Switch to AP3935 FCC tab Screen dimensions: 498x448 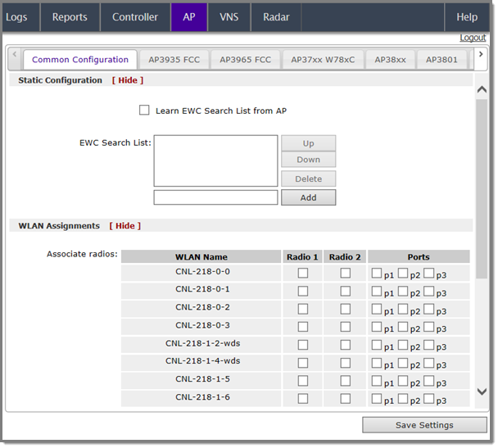174,60
